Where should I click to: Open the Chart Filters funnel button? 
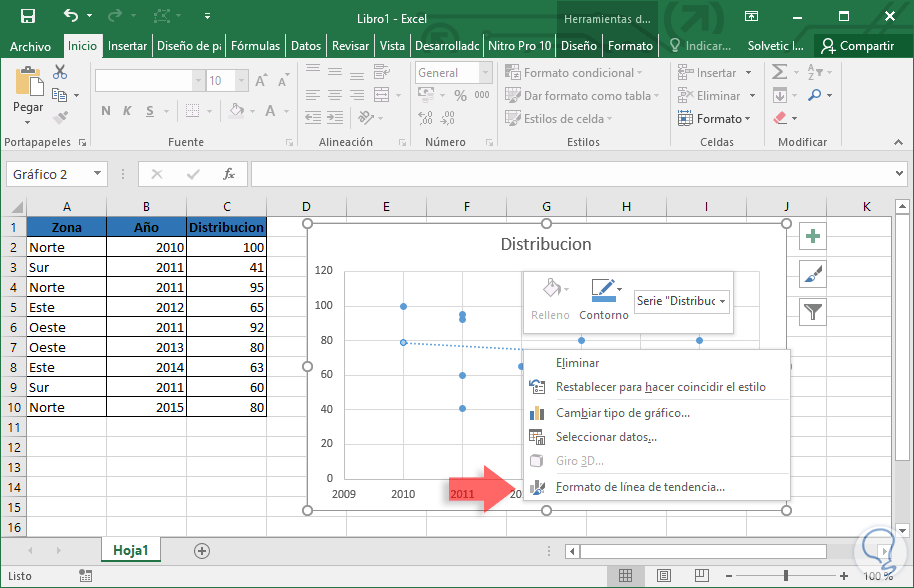click(x=814, y=312)
